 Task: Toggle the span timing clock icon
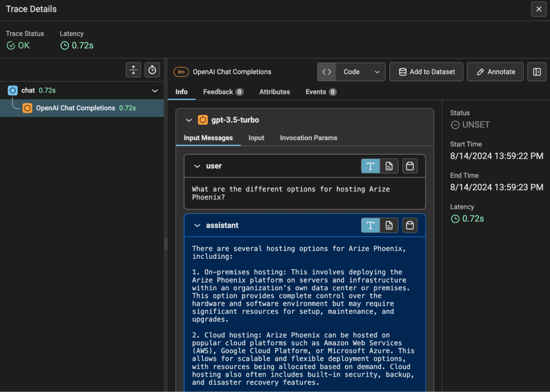(152, 70)
